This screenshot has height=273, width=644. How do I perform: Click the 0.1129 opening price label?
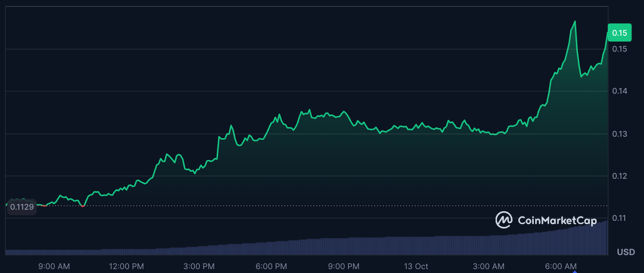(x=22, y=207)
